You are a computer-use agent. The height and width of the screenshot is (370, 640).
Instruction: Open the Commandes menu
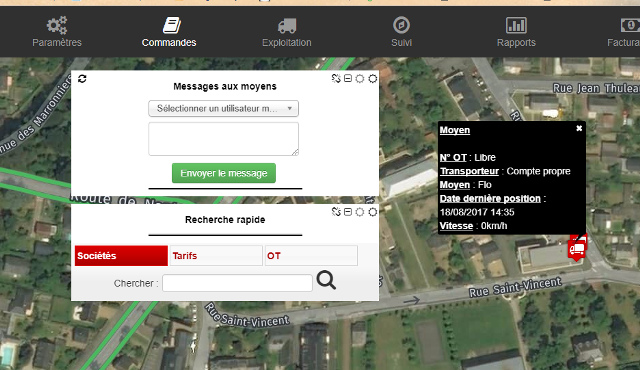169,31
